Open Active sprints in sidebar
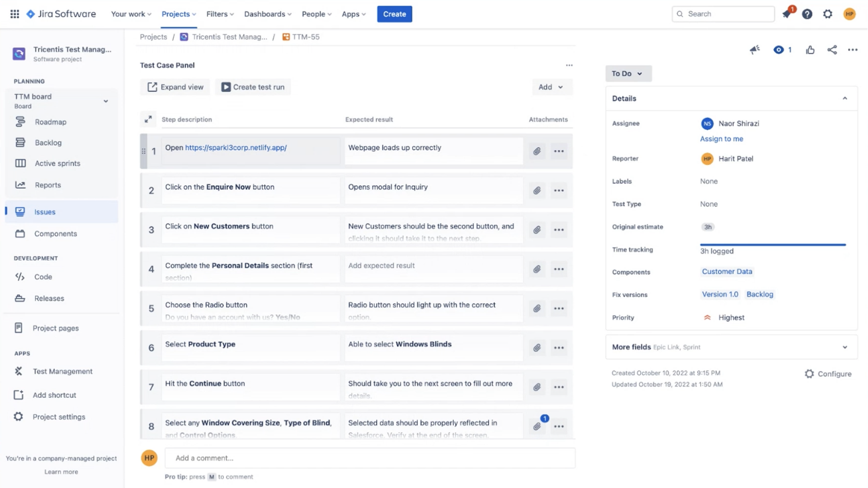Image resolution: width=868 pixels, height=488 pixels. click(57, 163)
